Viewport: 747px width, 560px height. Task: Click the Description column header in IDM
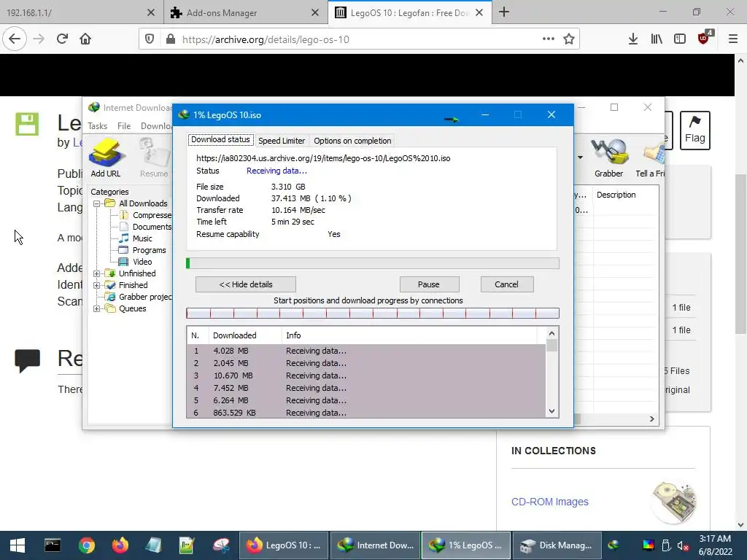625,195
